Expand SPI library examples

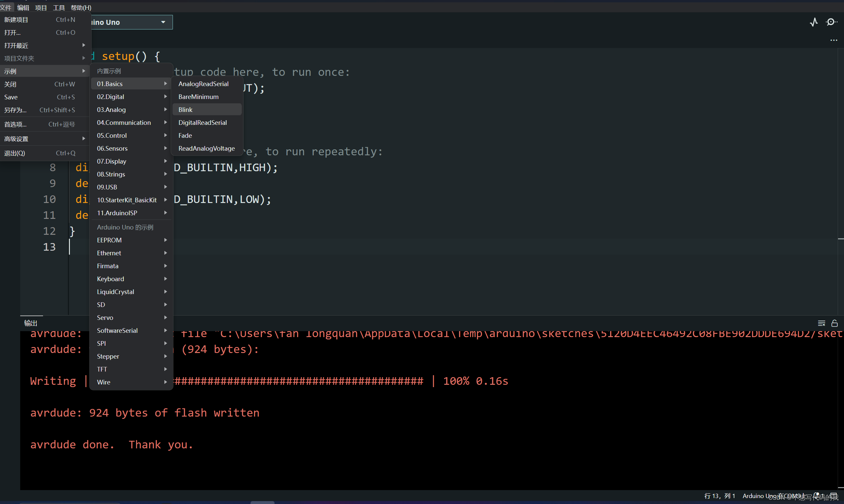tap(132, 343)
